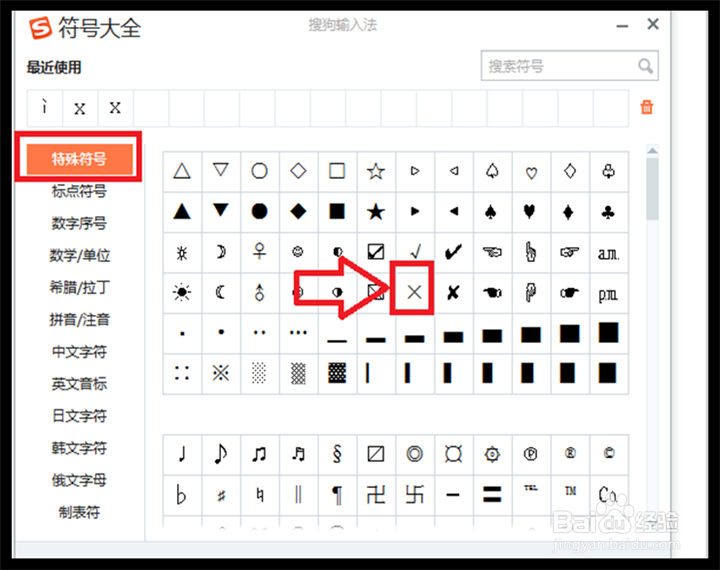Click the magnifier search icon
Viewport: 720px width, 570px height.
pos(646,66)
